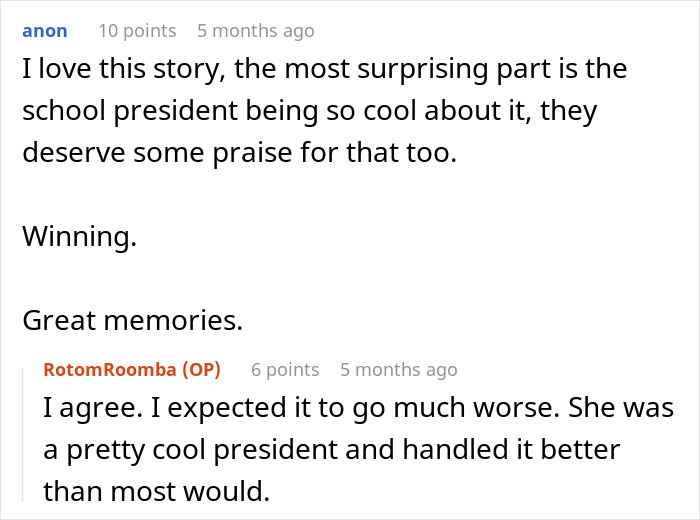Click the Winning. paragraph
This screenshot has width=700, height=520.
coord(79,236)
